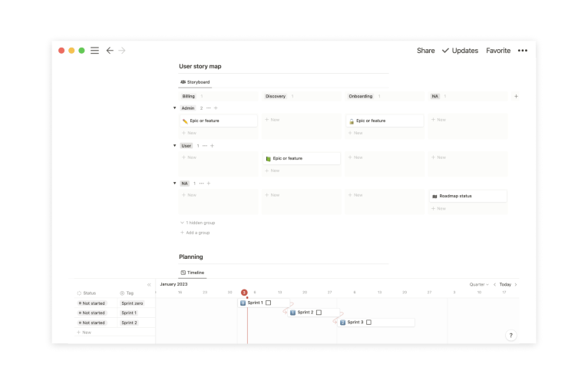Viewport: 588px width, 384px height.
Task: Add an item to the User group with plus
Action: point(212,146)
